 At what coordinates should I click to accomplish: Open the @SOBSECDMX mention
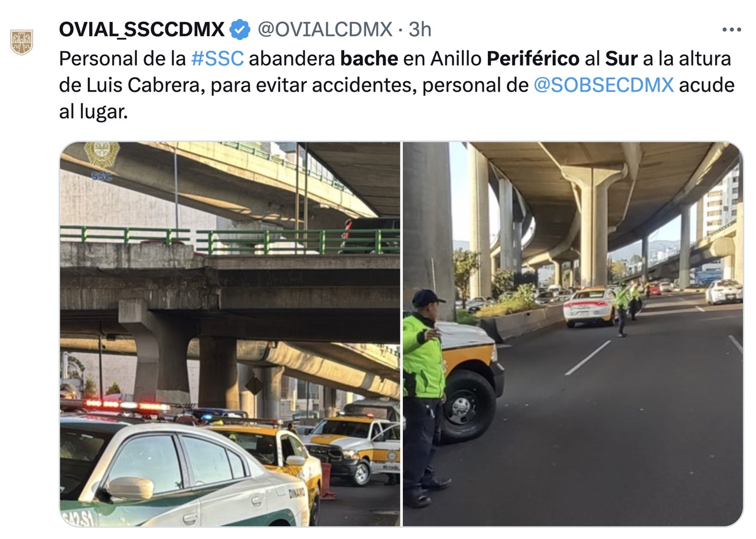(x=603, y=85)
